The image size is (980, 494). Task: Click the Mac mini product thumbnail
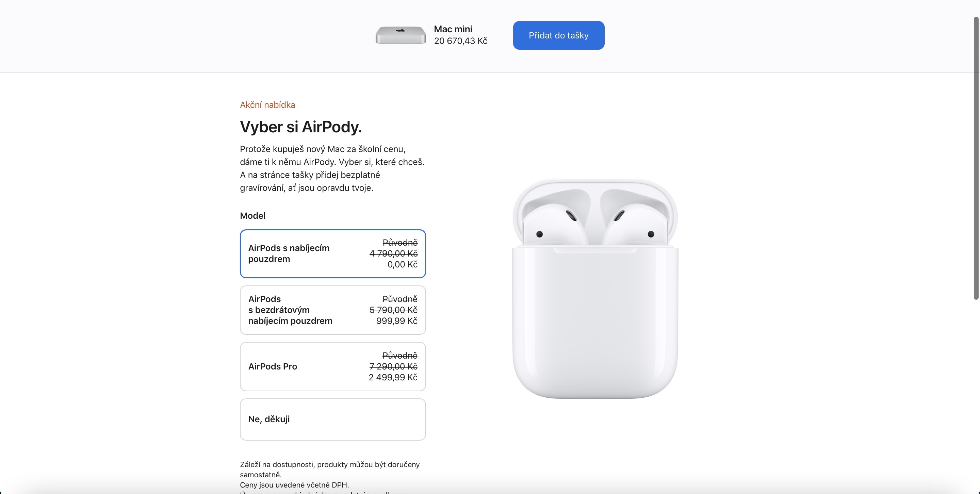tap(400, 35)
